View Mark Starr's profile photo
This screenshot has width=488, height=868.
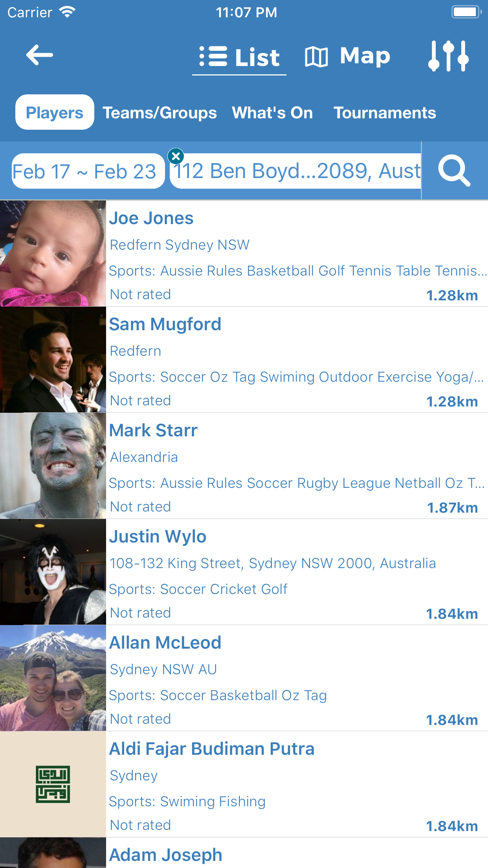point(53,466)
